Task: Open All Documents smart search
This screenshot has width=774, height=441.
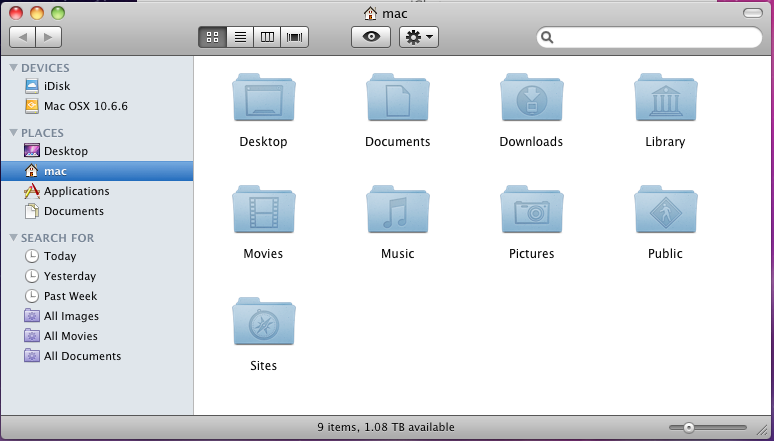Action: pyautogui.click(x=97, y=356)
